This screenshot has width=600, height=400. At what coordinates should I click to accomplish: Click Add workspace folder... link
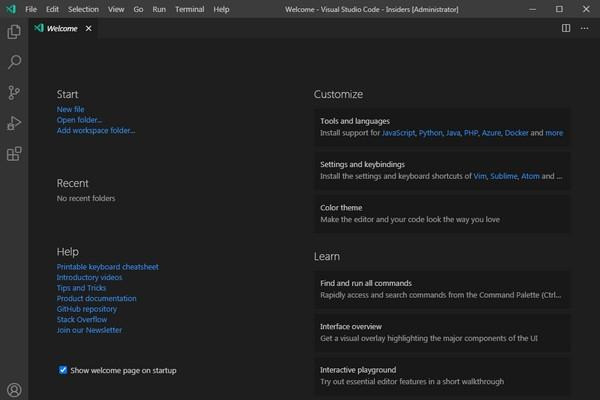click(x=96, y=131)
